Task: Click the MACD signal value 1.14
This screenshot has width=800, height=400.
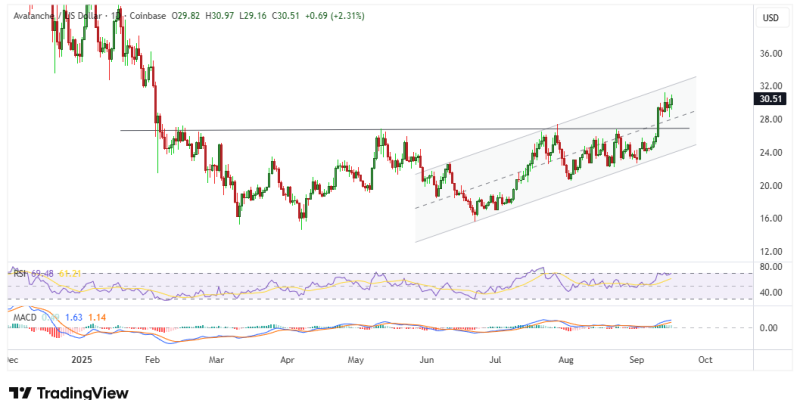Action: [x=97, y=318]
